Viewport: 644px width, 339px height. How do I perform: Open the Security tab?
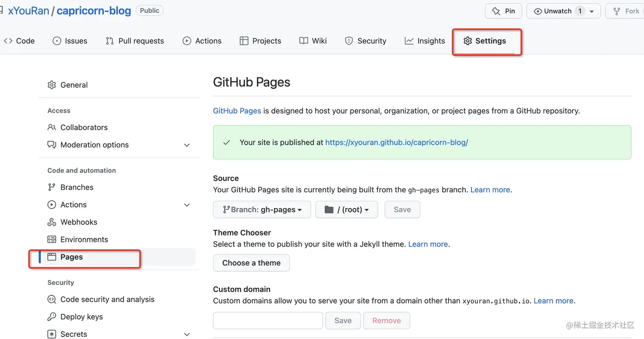click(x=365, y=41)
